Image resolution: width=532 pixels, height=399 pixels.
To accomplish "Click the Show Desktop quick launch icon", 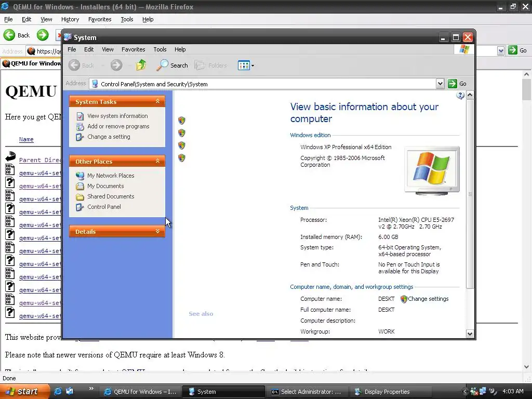I will point(70,391).
